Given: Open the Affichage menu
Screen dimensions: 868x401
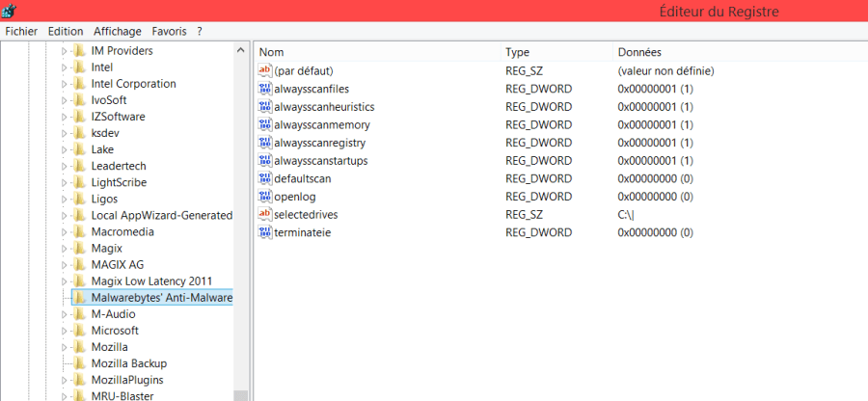Looking at the screenshot, I should (x=118, y=32).
